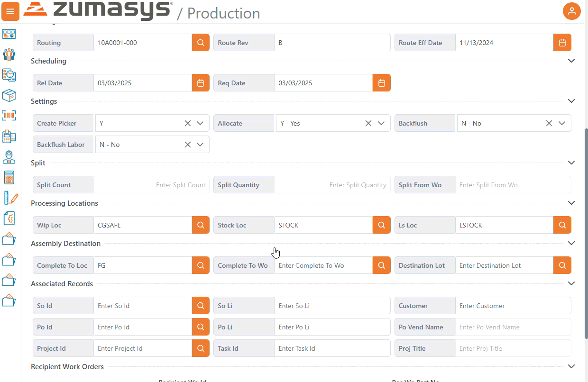The image size is (588, 382).
Task: Click the box package sidebar icon
Action: pyautogui.click(x=9, y=95)
